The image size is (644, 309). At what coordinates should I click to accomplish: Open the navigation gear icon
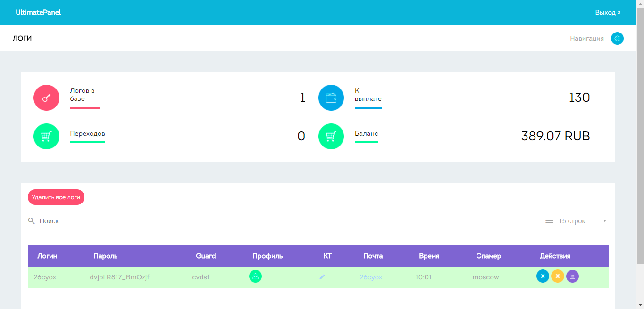[617, 39]
